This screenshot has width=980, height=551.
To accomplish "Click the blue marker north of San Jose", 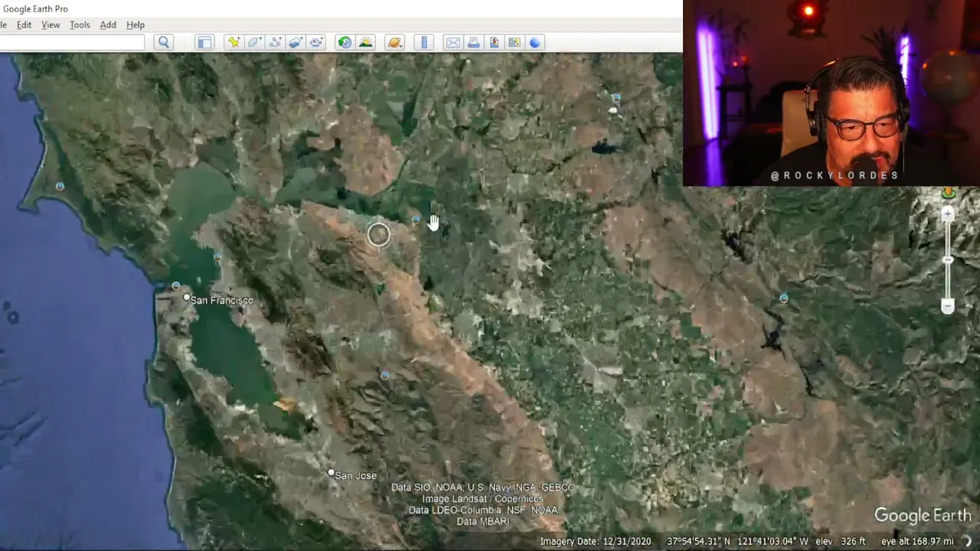I will pos(384,375).
